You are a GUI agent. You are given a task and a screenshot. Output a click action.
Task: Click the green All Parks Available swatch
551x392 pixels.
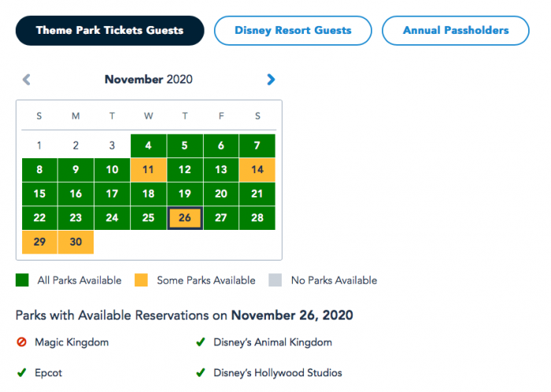(22, 280)
